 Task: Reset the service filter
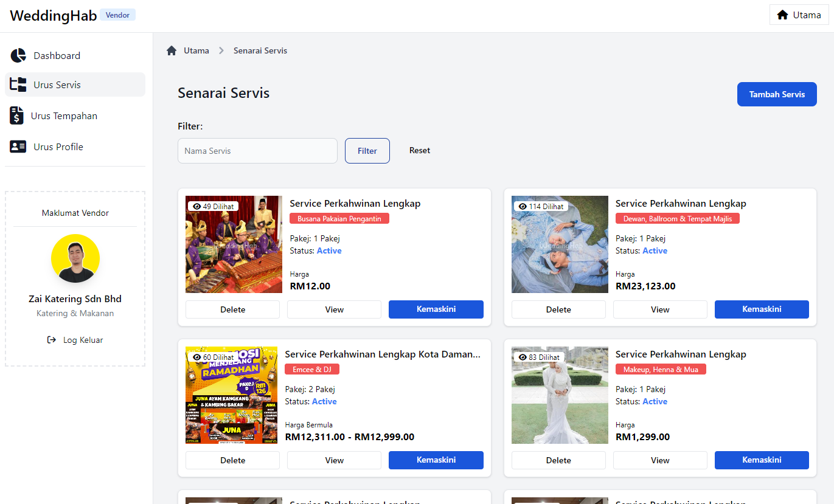(x=419, y=150)
